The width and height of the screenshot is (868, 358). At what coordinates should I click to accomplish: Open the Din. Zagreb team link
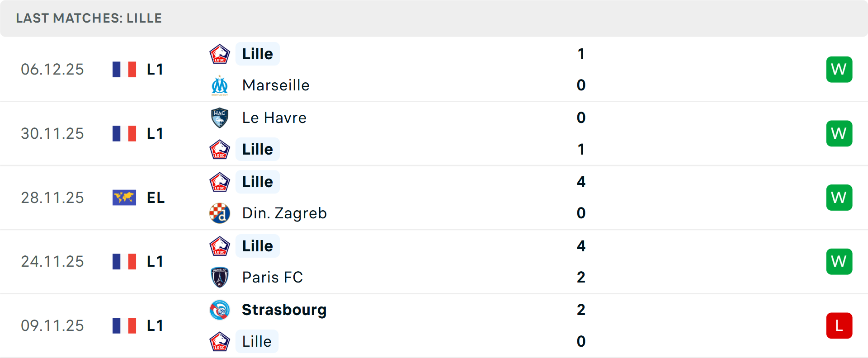click(x=284, y=213)
